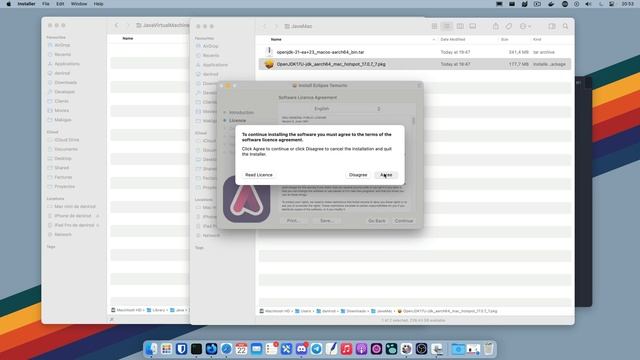Image resolution: width=640 pixels, height=360 pixels.
Task: Click the Tags icon in JavaMac toolbar
Action: click(509, 26)
